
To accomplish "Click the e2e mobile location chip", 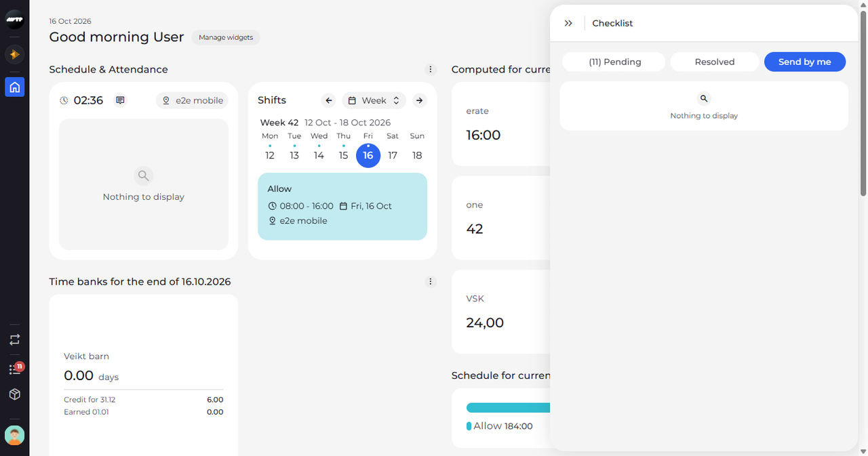I will [x=192, y=100].
